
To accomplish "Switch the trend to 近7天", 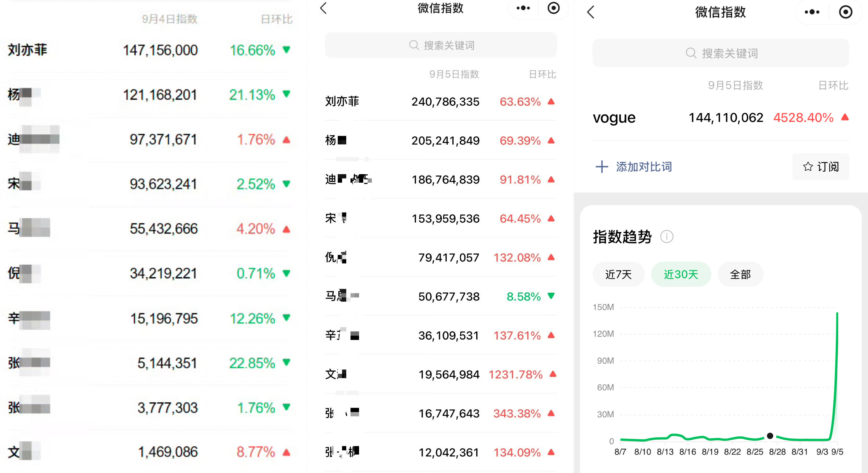I will point(618,274).
